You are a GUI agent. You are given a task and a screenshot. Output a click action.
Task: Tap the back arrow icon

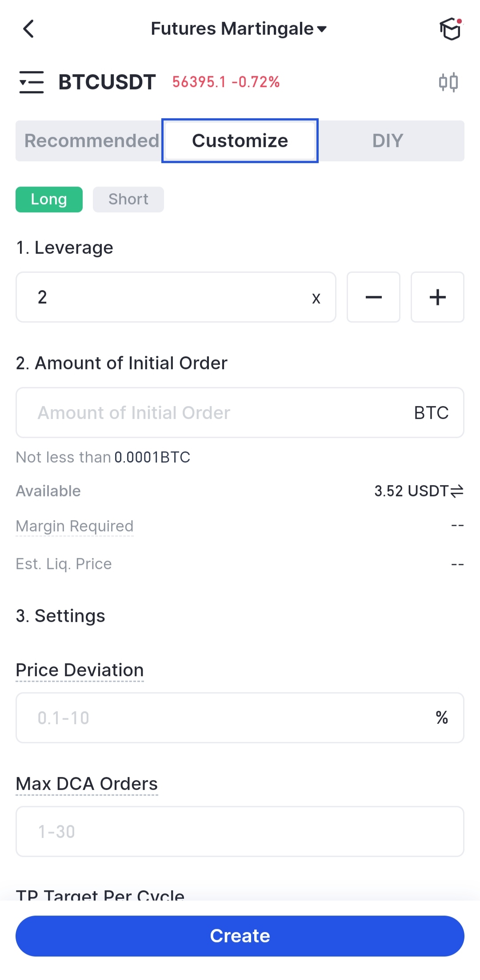[29, 29]
